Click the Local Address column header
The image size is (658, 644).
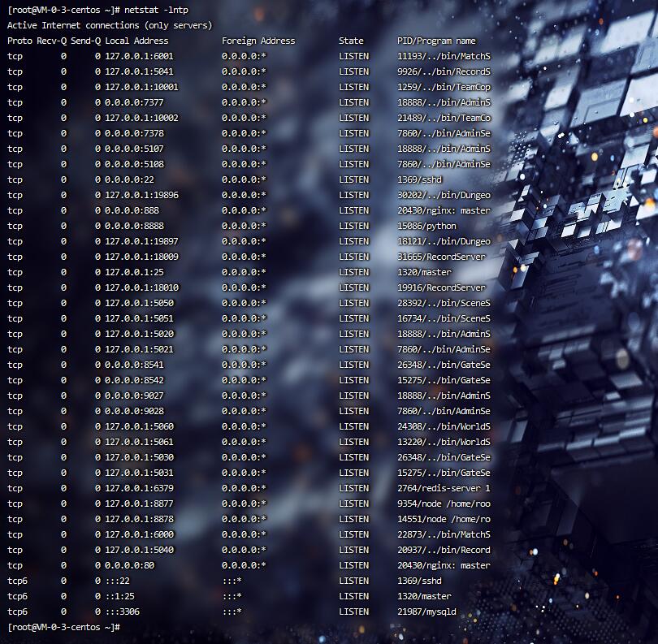136,41
